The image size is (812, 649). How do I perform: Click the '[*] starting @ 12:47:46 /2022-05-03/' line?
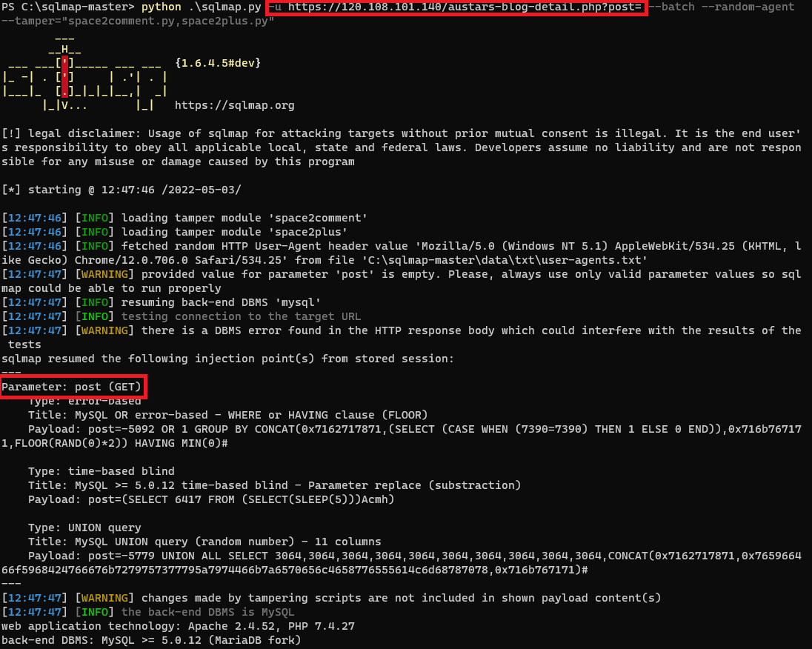[x=122, y=190]
